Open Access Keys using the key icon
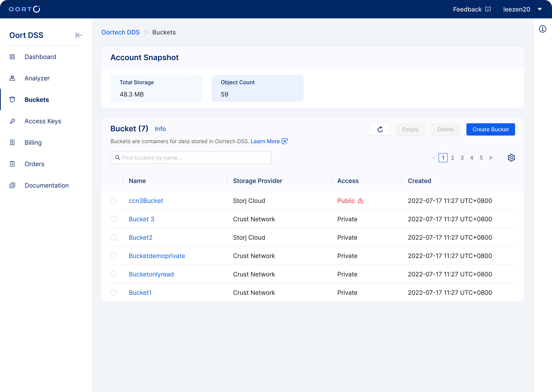552x392 pixels. [12, 121]
